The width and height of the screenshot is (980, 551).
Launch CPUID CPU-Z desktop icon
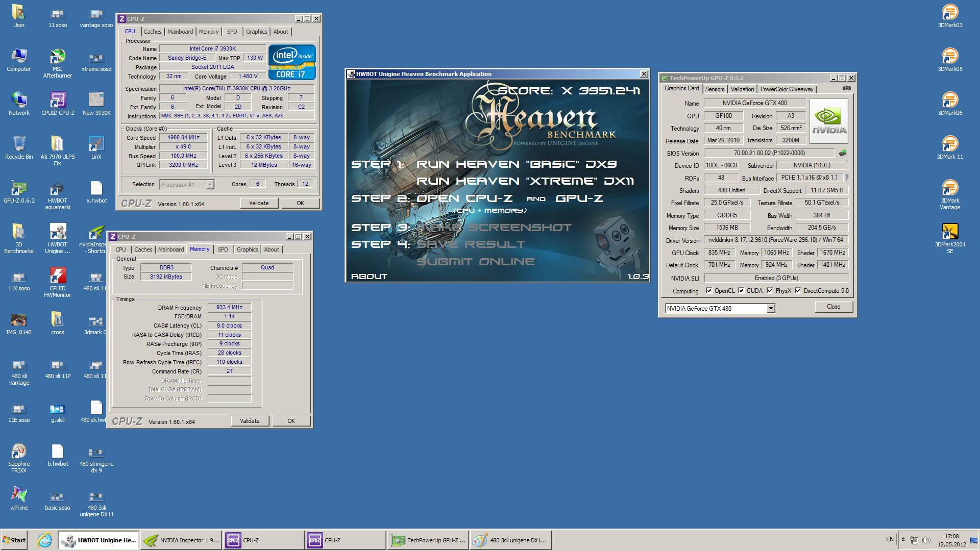coord(58,104)
